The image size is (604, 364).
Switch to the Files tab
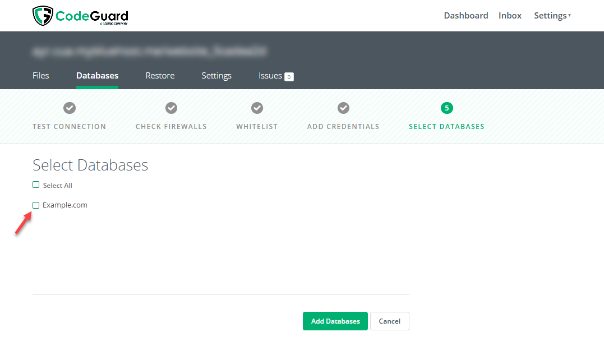[x=41, y=76]
